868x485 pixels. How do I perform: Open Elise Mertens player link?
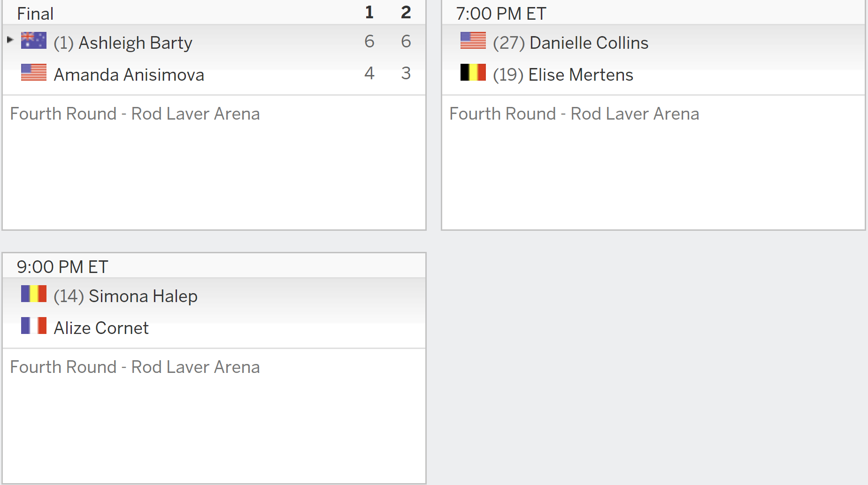(x=581, y=75)
